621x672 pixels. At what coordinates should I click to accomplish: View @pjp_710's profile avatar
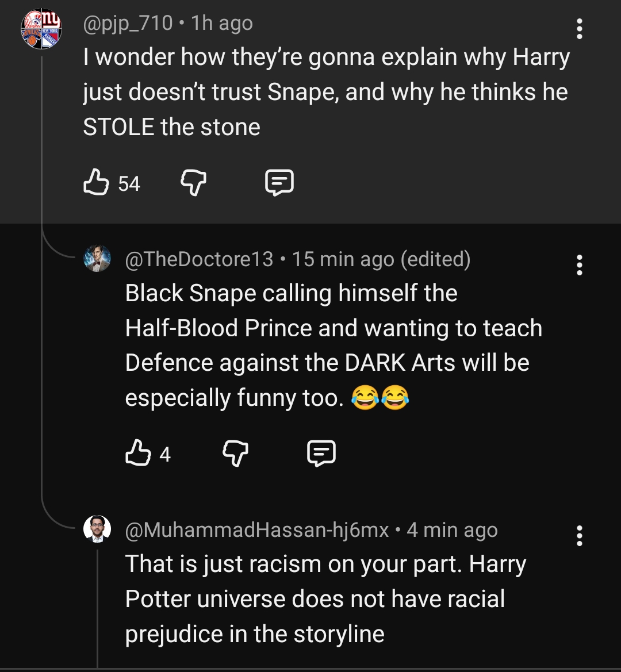point(41,28)
